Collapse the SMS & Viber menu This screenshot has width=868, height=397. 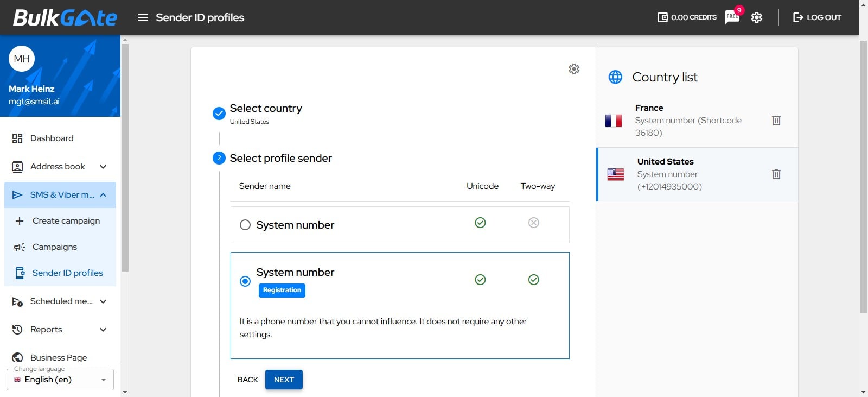point(103,195)
